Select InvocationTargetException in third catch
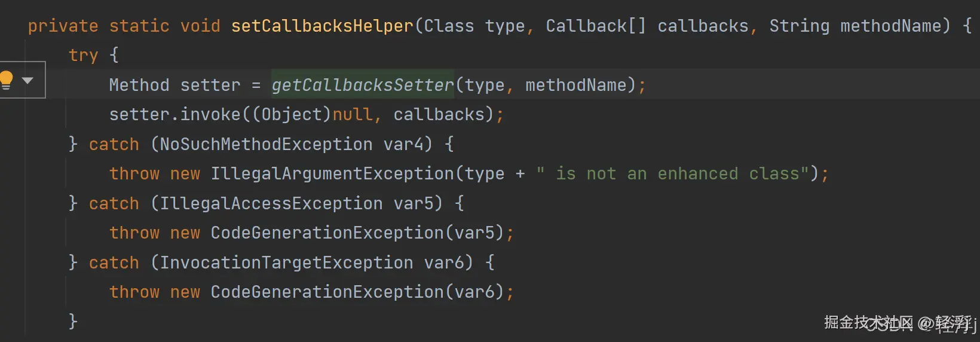 click(286, 262)
